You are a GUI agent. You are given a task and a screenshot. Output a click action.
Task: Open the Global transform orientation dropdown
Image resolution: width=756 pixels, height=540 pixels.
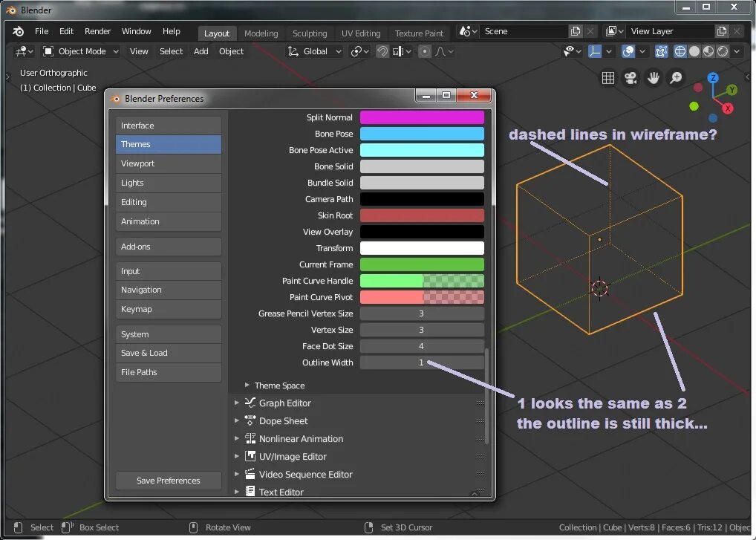click(314, 51)
